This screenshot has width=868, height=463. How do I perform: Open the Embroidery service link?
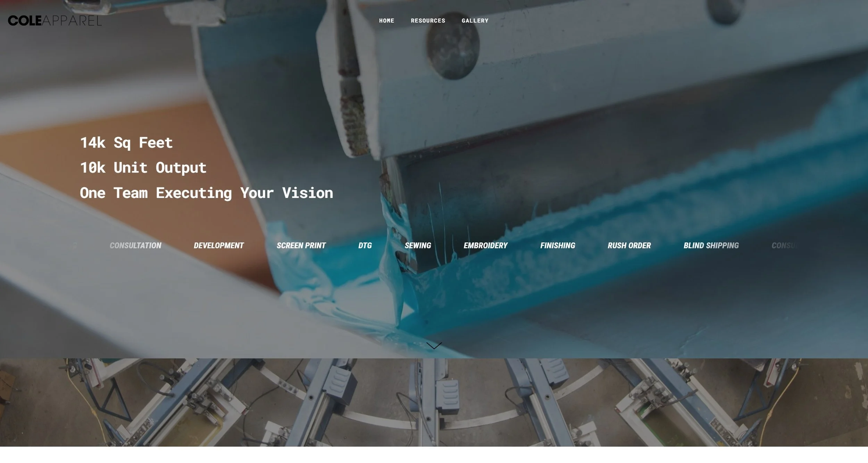(x=485, y=246)
